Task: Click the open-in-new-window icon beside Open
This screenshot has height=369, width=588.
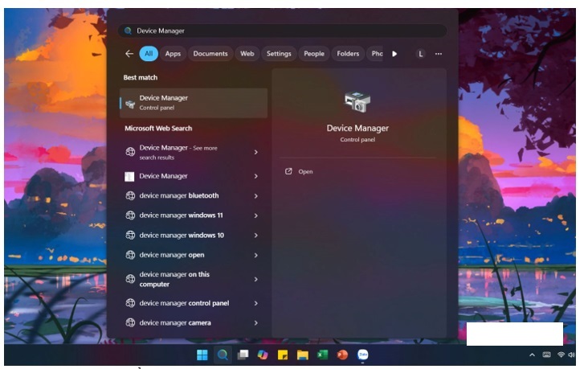Action: 288,171
